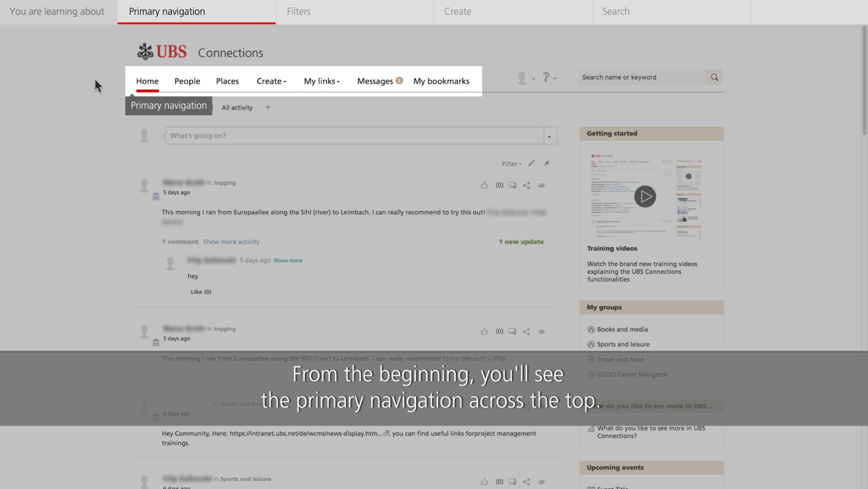Click the avatar beside What's going on

(x=144, y=136)
